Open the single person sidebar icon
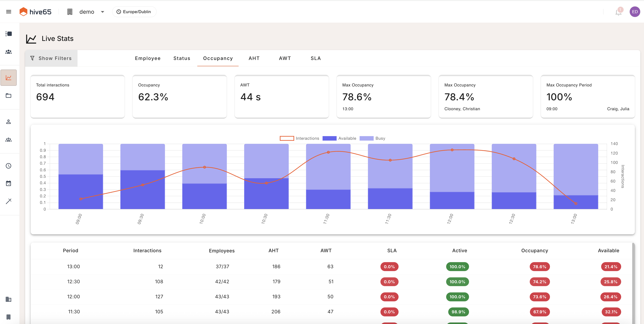 click(9, 122)
